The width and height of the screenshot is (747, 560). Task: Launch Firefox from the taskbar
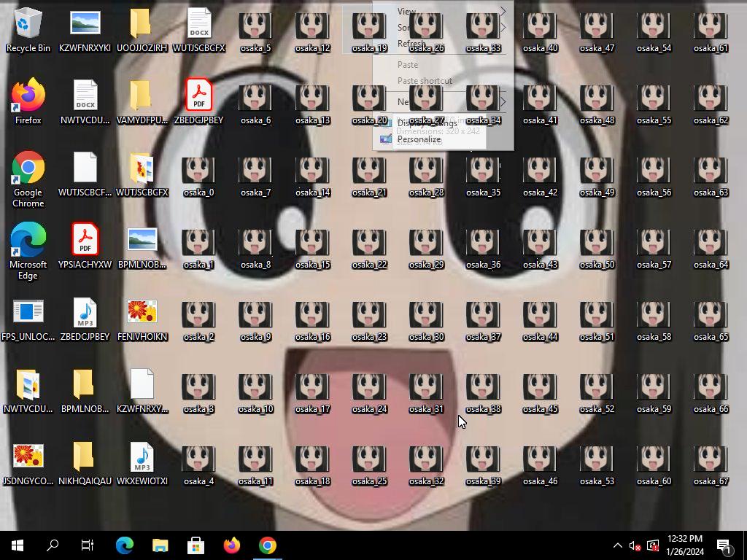coord(231,545)
